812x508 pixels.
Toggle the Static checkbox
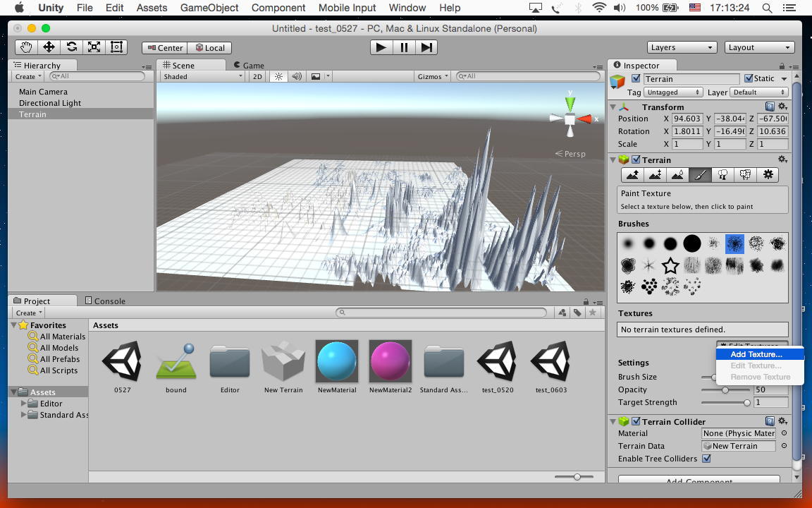click(x=749, y=79)
